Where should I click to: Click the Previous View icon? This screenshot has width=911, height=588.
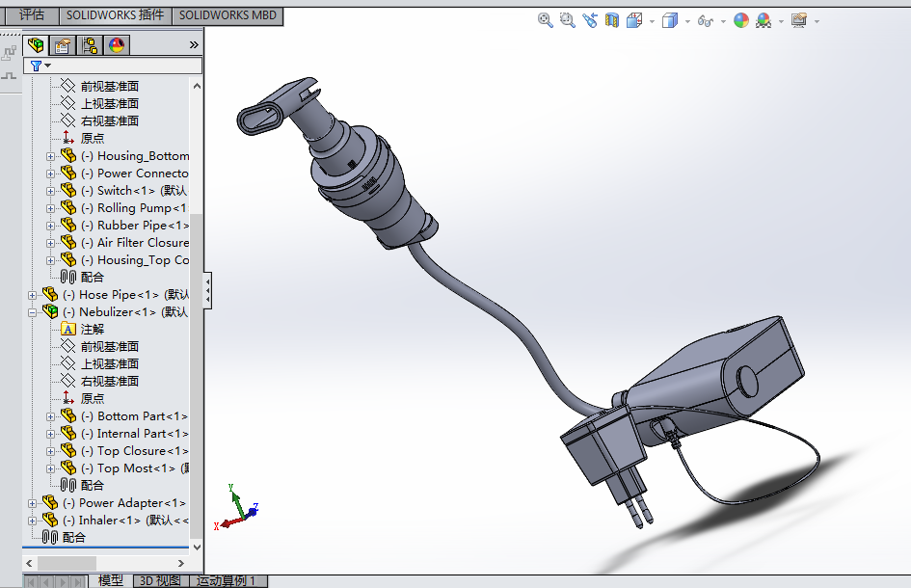click(x=590, y=21)
